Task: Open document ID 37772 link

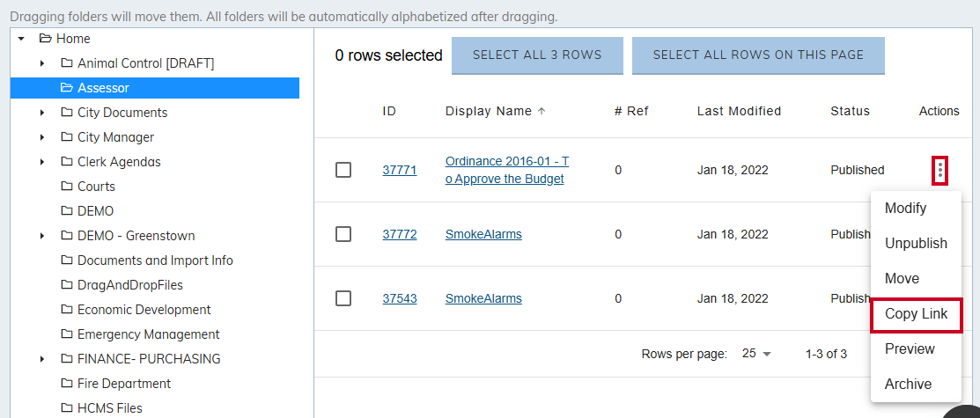Action: point(400,234)
